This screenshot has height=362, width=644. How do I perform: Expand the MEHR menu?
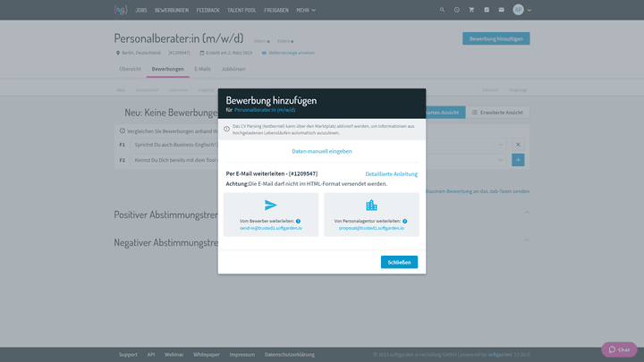(306, 10)
